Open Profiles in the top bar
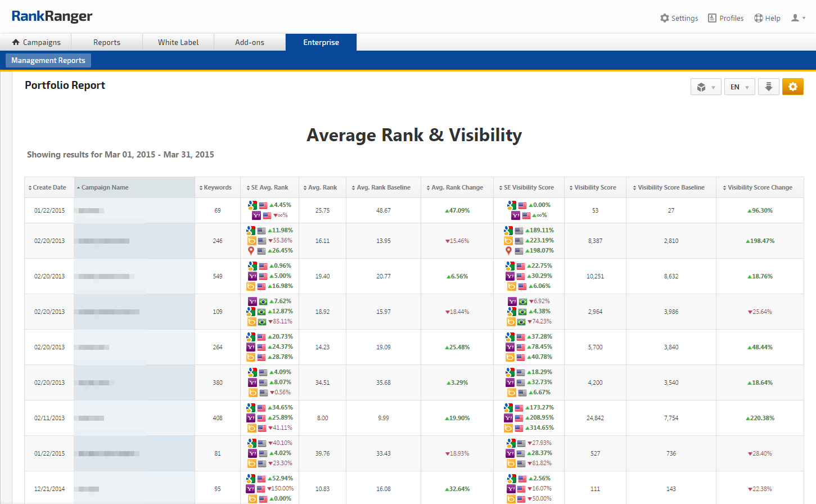816x504 pixels. tap(725, 18)
